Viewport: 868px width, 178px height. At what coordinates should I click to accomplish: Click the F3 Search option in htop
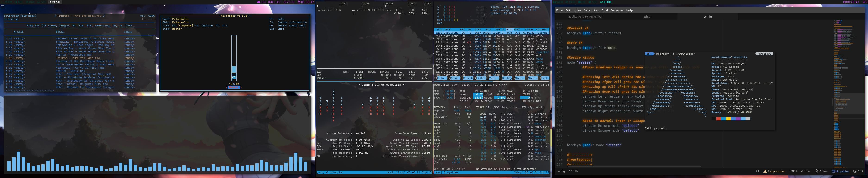[467, 78]
